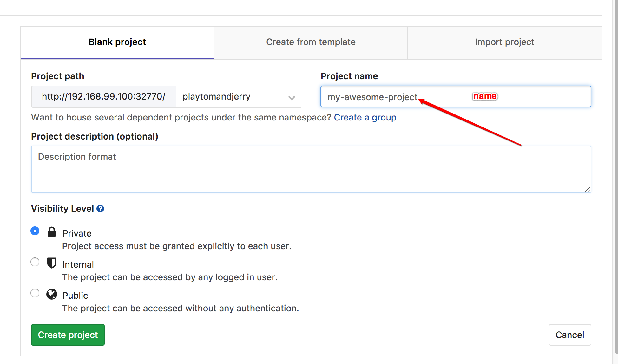
Task: Click the Private lock icon
Action: (52, 232)
